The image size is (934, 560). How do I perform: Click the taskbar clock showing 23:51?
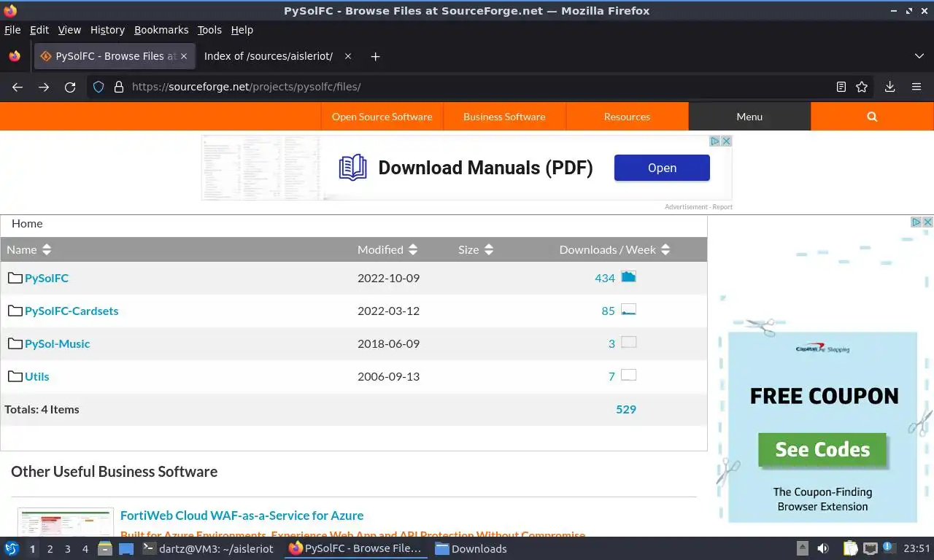point(917,549)
